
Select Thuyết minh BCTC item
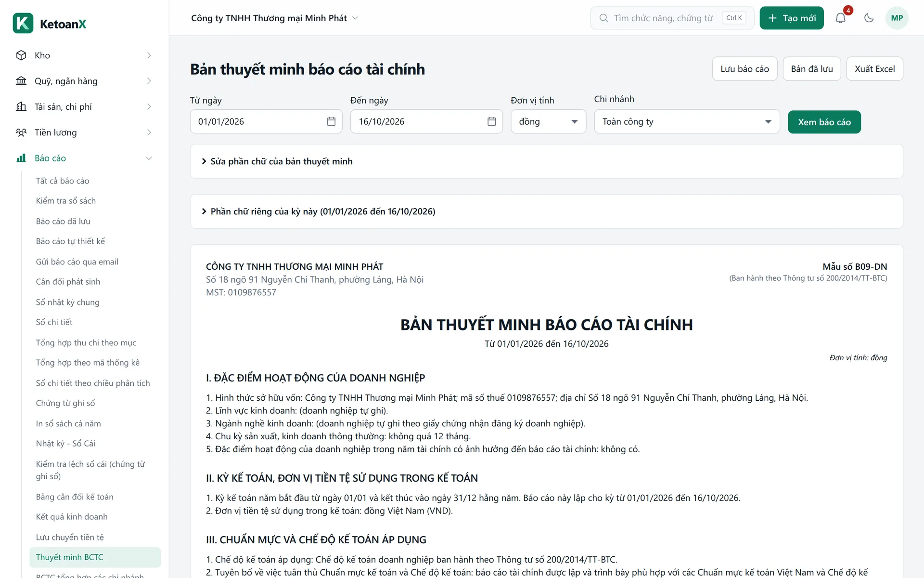coord(95,557)
